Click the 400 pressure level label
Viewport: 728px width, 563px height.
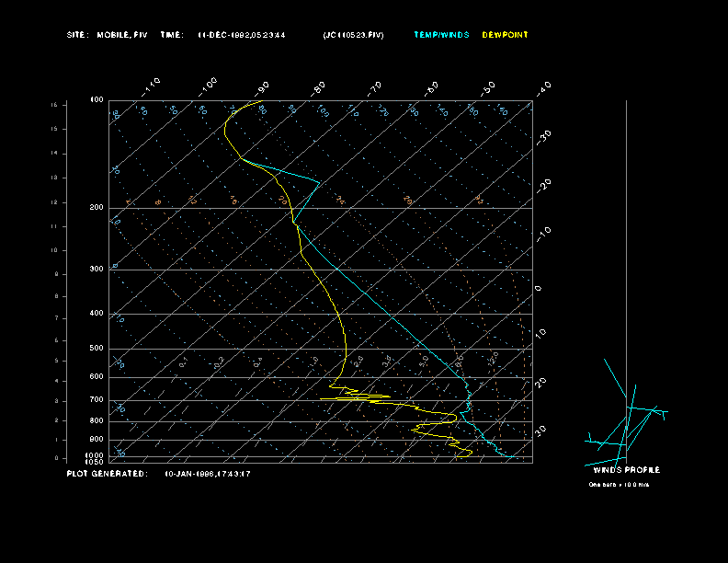click(x=97, y=313)
